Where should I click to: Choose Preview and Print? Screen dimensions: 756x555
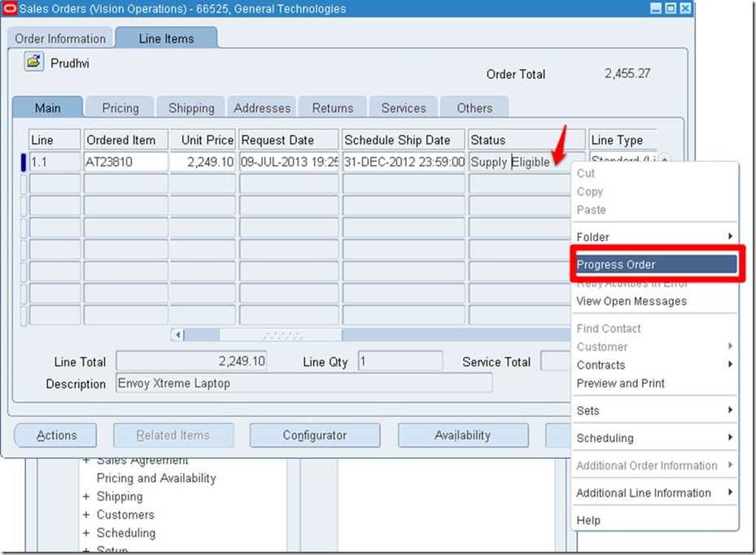click(x=655, y=383)
